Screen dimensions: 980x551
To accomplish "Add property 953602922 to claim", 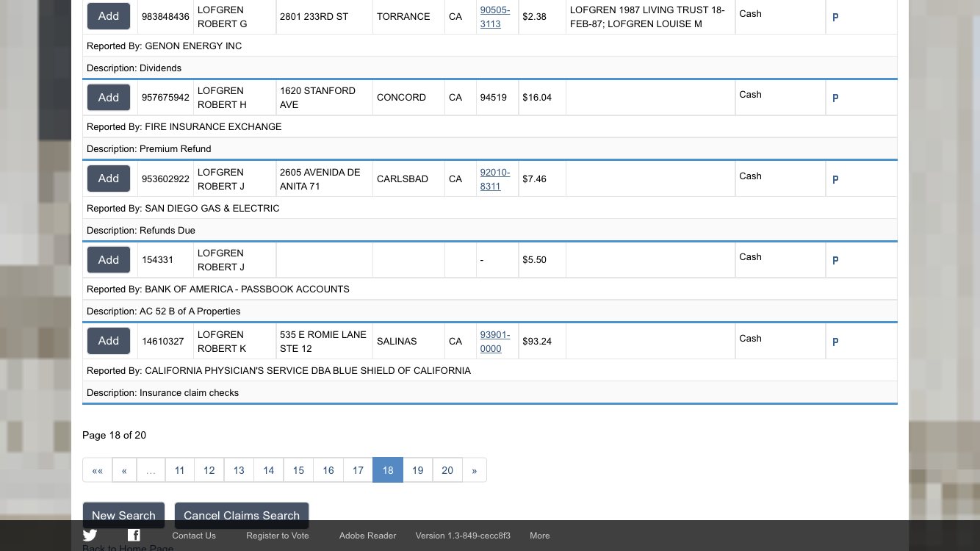I will (x=109, y=179).
